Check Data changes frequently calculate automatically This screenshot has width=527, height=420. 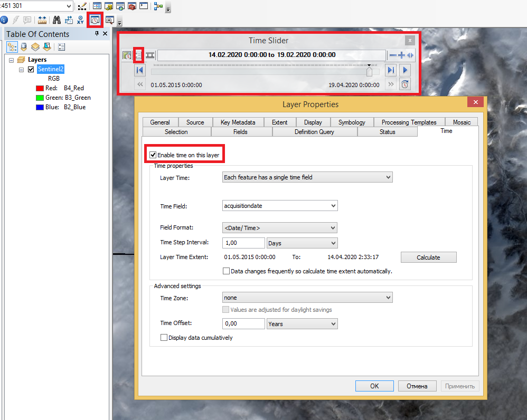226,271
